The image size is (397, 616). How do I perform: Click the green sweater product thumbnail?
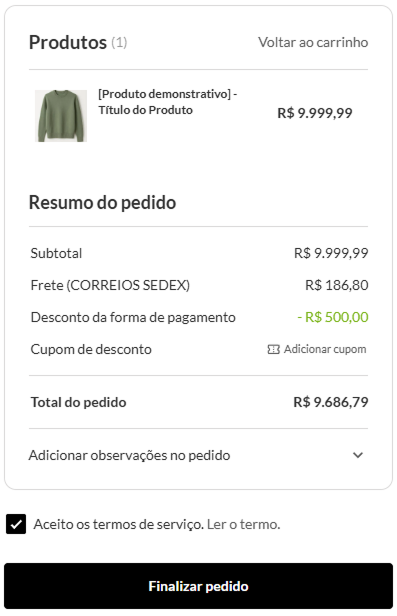(x=61, y=116)
